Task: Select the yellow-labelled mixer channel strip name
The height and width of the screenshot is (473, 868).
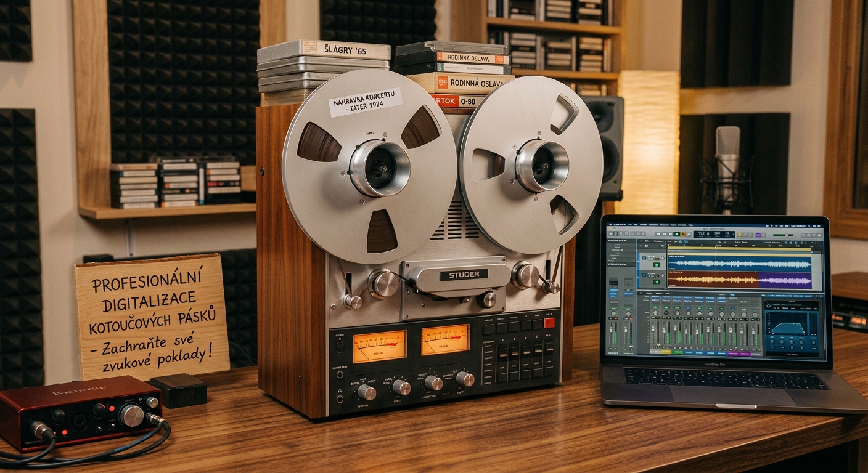Action: (x=666, y=352)
